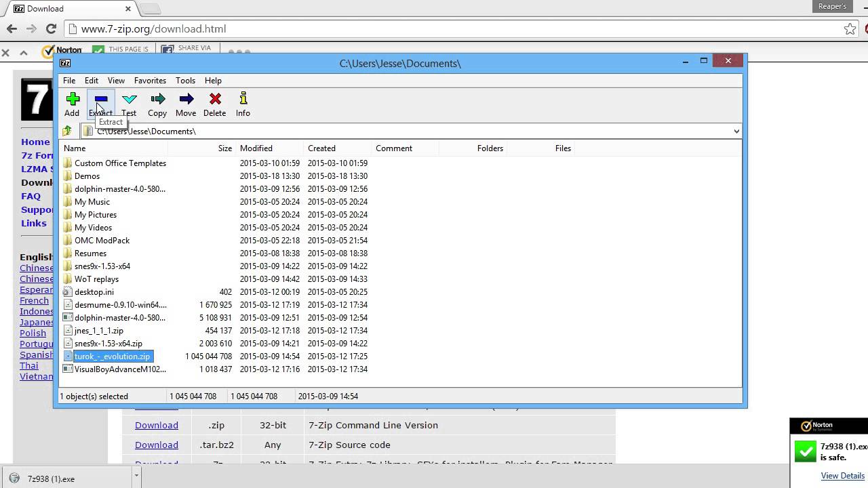The height and width of the screenshot is (488, 868).
Task: Click the Copy toolbar icon
Action: tap(158, 99)
